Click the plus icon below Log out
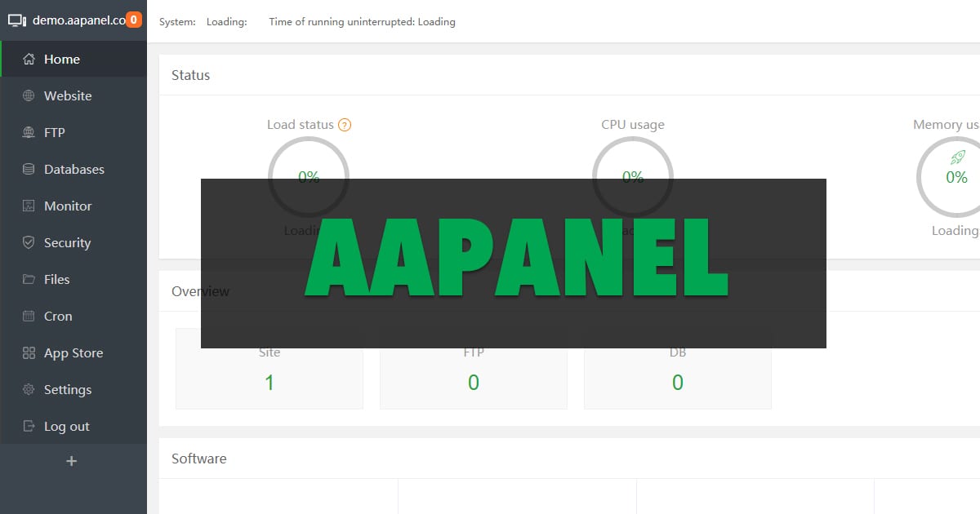The image size is (980, 514). 72,461
